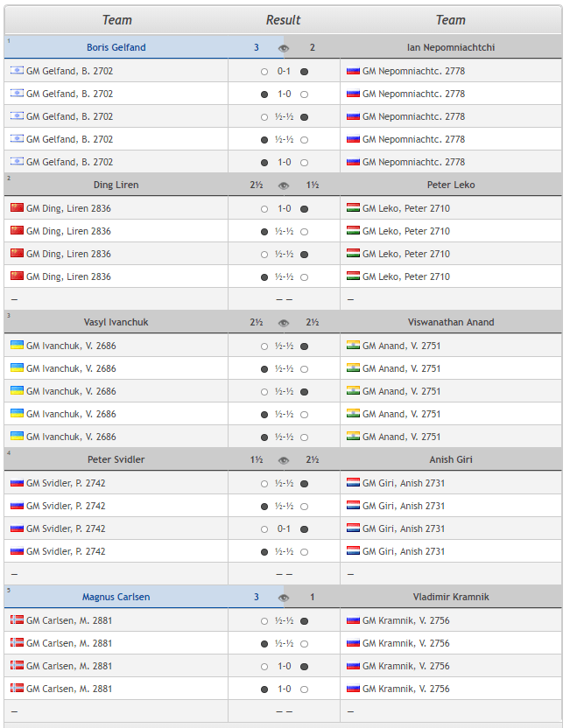This screenshot has height=728, width=570.
Task: Click the Dutch flag in Giri's 0-1 game row
Action: tap(354, 528)
